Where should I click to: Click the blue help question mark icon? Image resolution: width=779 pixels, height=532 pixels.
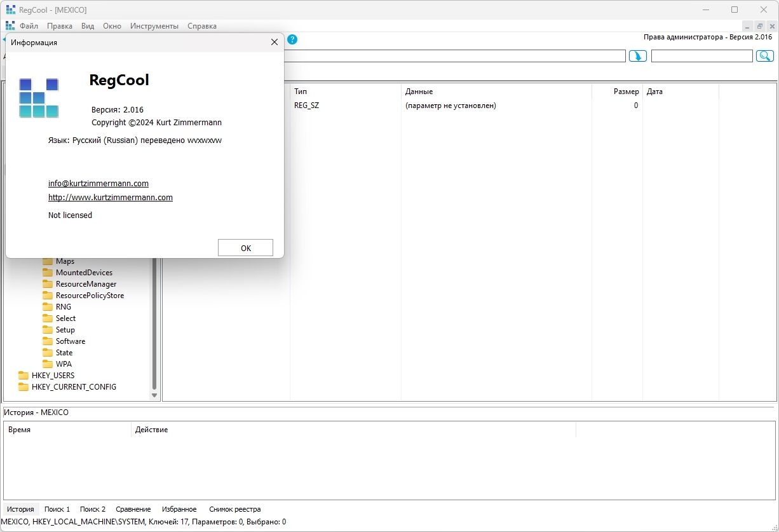pos(292,39)
